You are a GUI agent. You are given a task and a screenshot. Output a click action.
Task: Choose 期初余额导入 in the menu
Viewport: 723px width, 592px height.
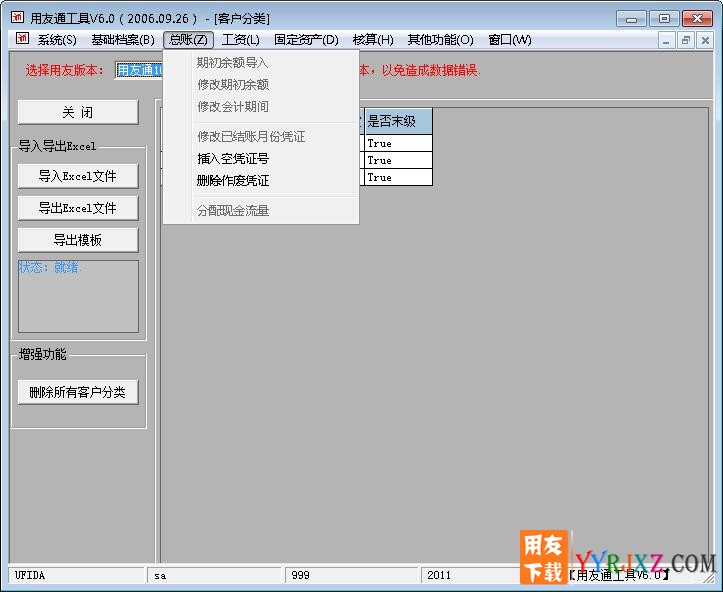(x=261, y=63)
